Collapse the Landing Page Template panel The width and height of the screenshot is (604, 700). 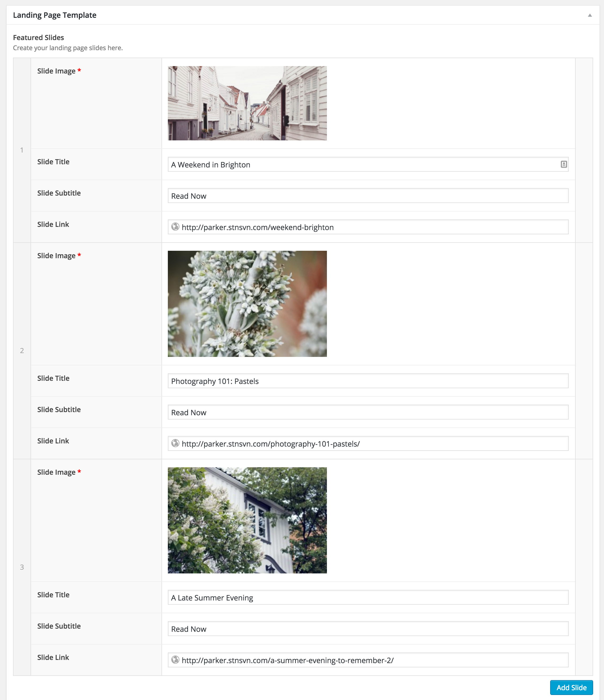[x=589, y=15]
